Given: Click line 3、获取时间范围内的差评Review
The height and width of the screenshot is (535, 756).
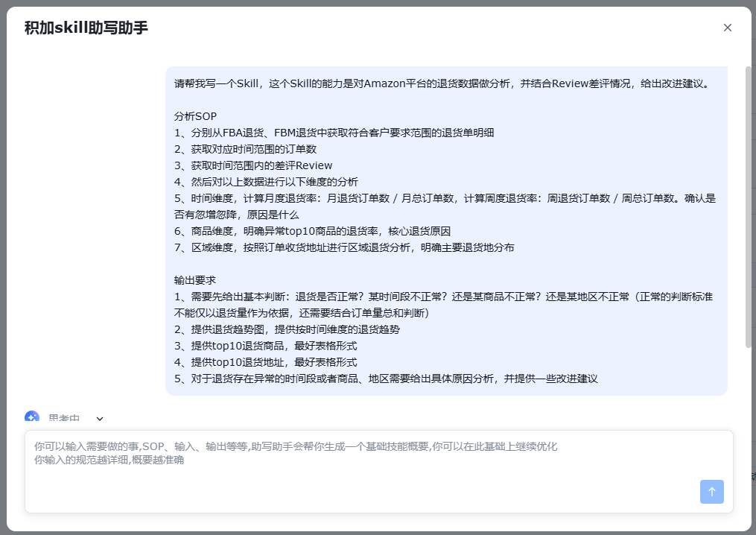Looking at the screenshot, I should pyautogui.click(x=253, y=165).
